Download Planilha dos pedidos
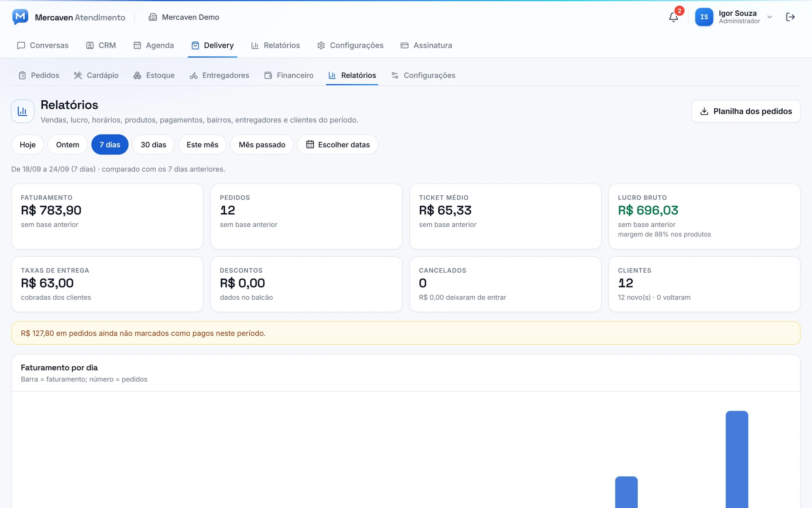 click(x=746, y=111)
